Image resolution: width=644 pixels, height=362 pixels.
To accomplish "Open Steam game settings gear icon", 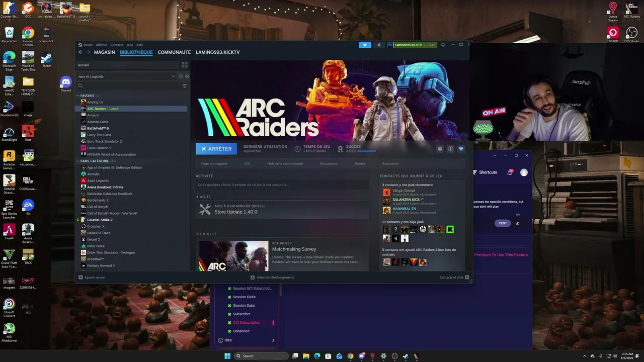I will pos(440,149).
